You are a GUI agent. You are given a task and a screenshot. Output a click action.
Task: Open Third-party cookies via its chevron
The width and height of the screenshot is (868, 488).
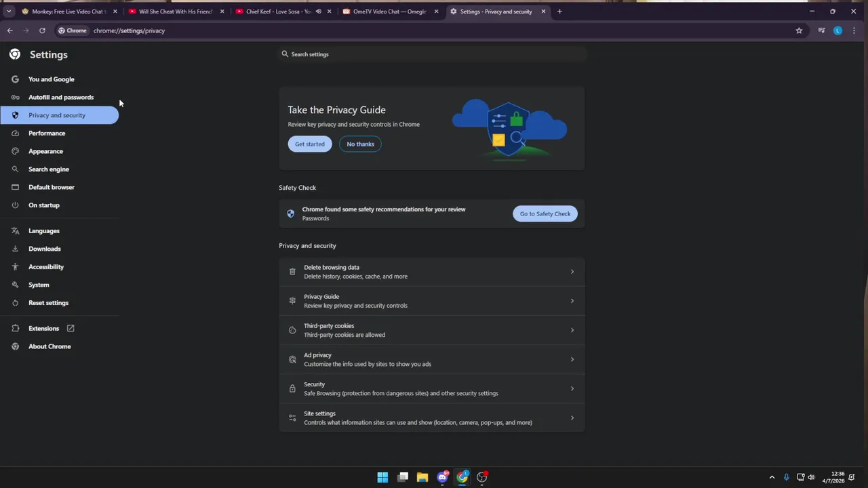572,330
